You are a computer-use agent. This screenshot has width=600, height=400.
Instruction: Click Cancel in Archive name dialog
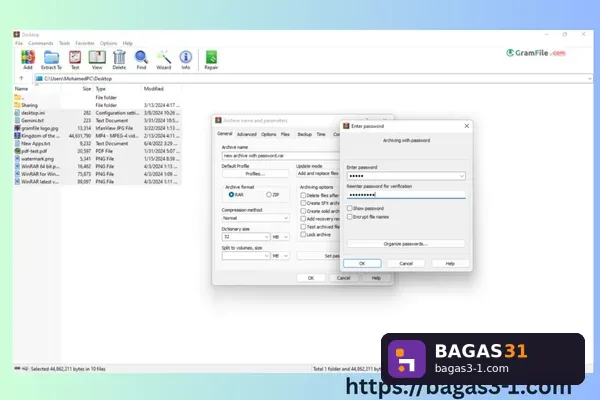click(343, 278)
